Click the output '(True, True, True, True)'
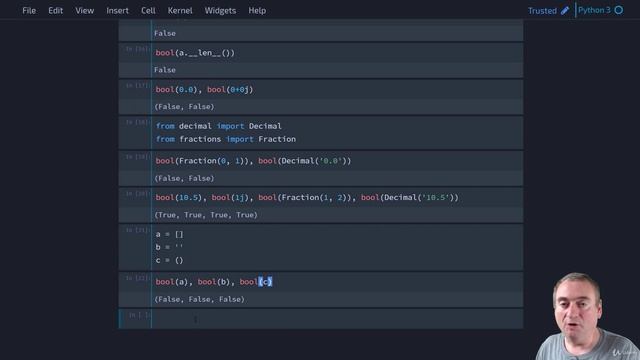 206,215
